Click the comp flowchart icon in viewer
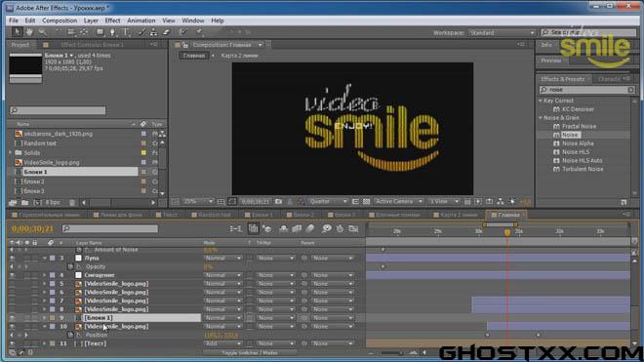The width and height of the screenshot is (644, 362). pyautogui.click(x=501, y=201)
